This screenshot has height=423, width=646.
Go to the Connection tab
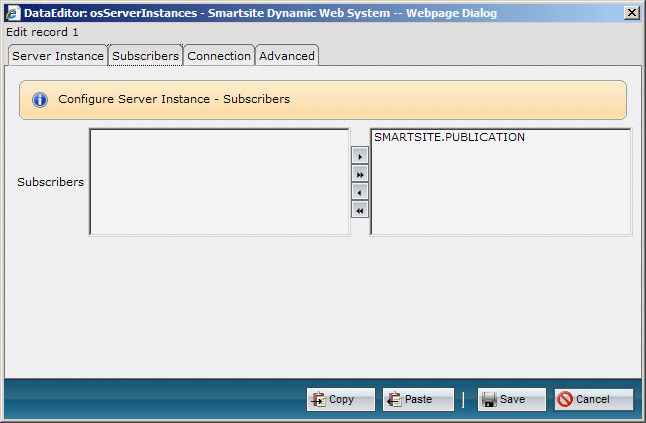(x=219, y=56)
